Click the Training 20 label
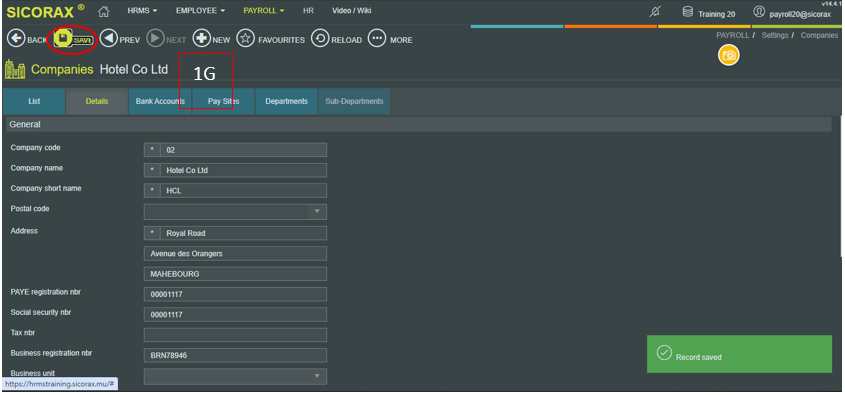 coord(716,14)
